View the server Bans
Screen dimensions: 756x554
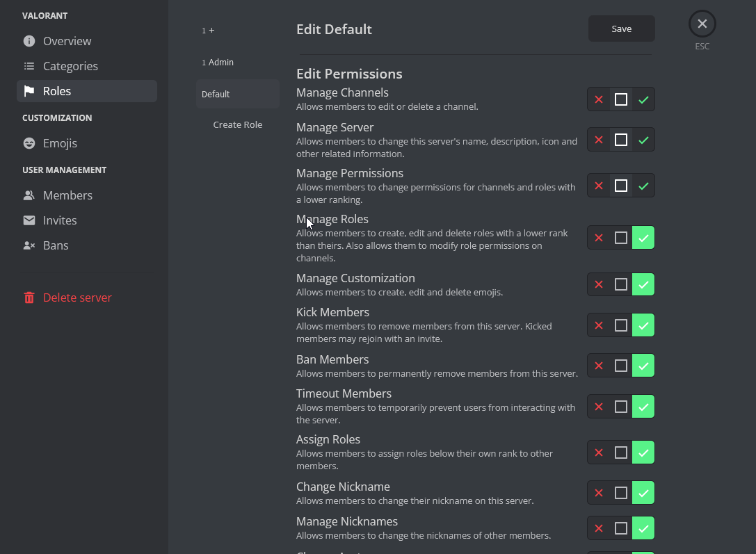point(56,245)
